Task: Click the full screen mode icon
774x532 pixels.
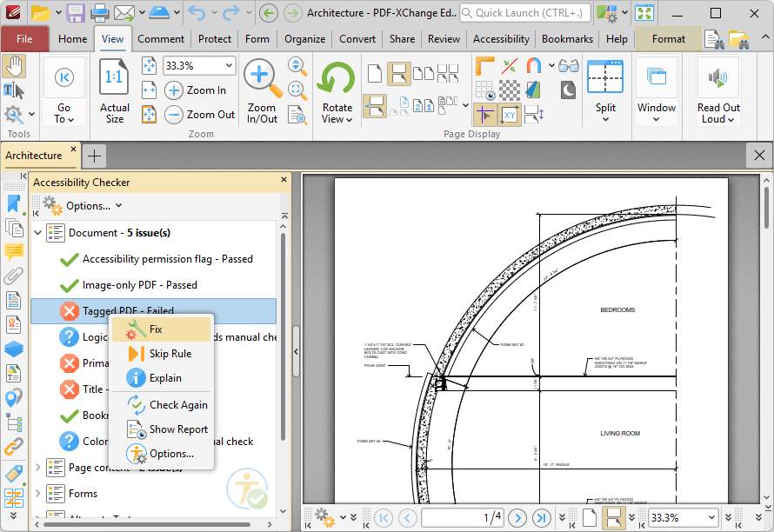Action: tap(644, 12)
